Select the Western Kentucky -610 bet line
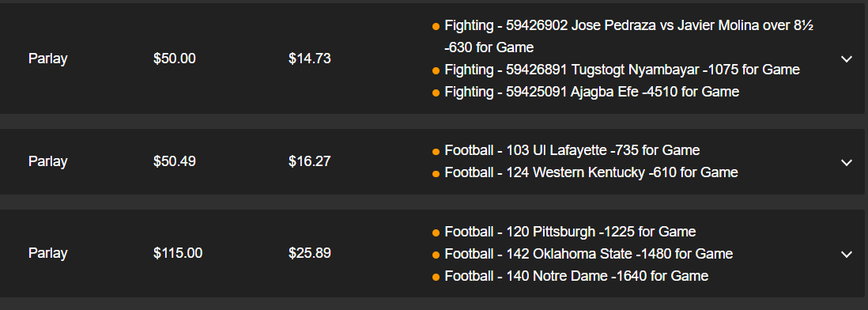The image size is (868, 310). point(591,172)
